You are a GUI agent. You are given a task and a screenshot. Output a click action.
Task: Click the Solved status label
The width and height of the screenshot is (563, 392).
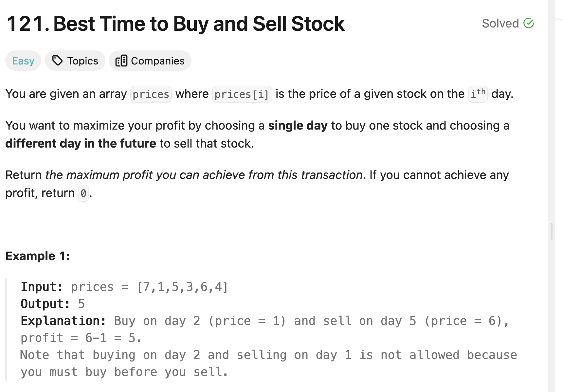500,23
